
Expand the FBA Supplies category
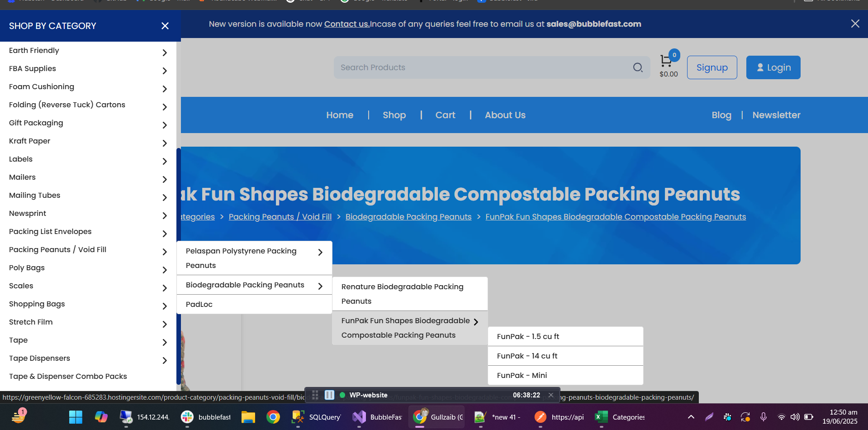click(x=165, y=71)
